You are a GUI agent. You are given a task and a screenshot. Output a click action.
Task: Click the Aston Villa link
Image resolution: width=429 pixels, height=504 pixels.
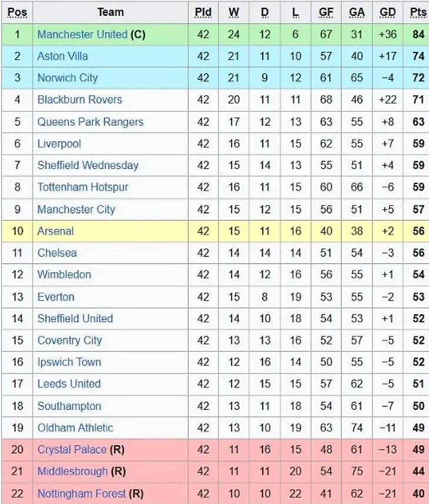click(62, 56)
